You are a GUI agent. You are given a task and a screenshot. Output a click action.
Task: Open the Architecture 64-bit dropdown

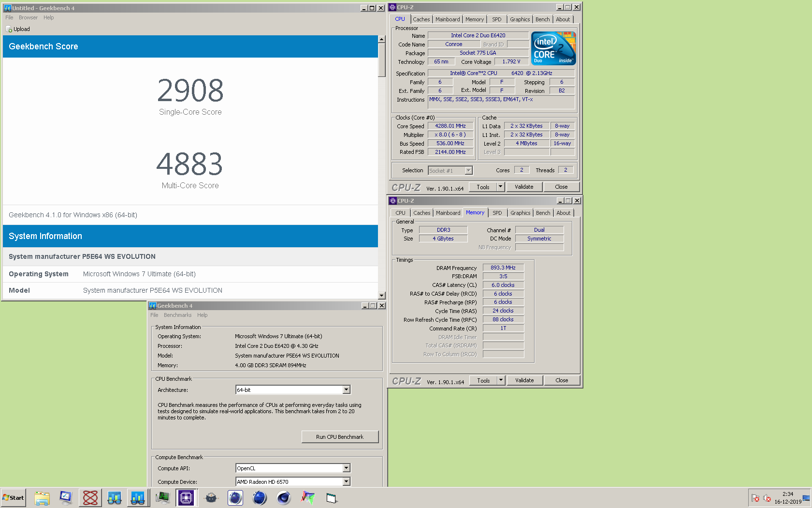coord(346,390)
